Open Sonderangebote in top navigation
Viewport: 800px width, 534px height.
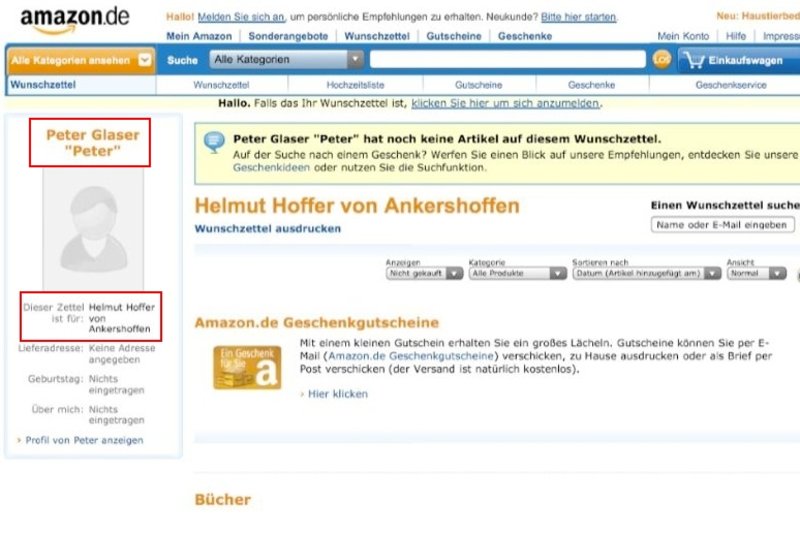(x=288, y=36)
